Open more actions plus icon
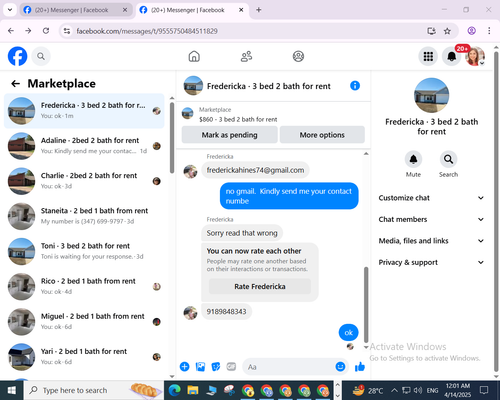 (x=184, y=367)
